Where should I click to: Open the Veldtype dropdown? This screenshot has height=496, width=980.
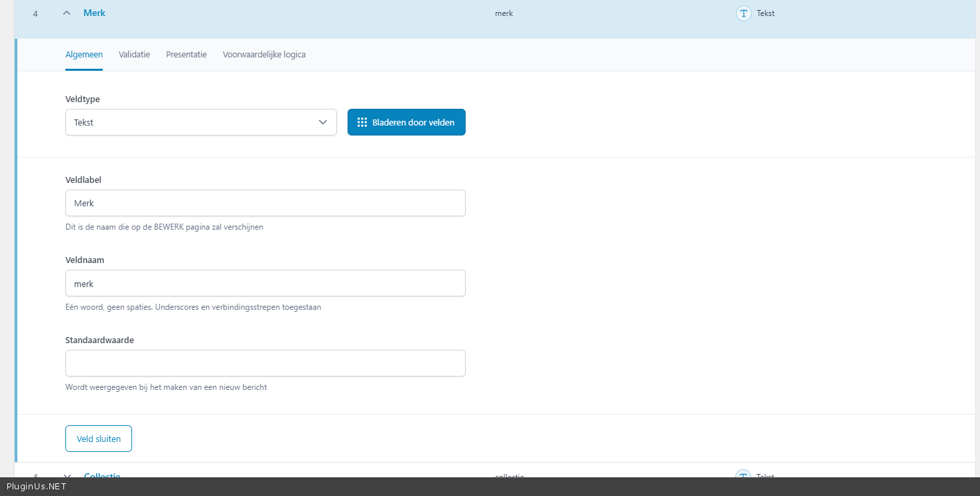[x=201, y=122]
